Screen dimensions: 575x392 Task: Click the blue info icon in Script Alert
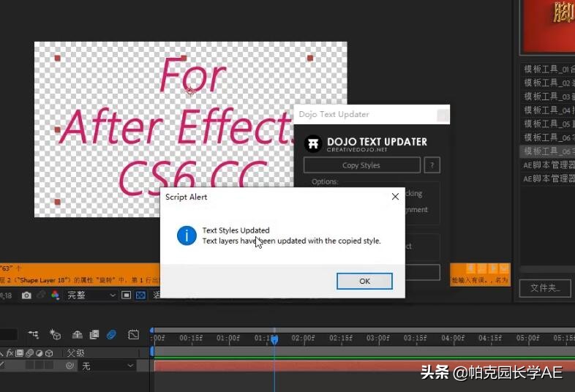coord(187,235)
